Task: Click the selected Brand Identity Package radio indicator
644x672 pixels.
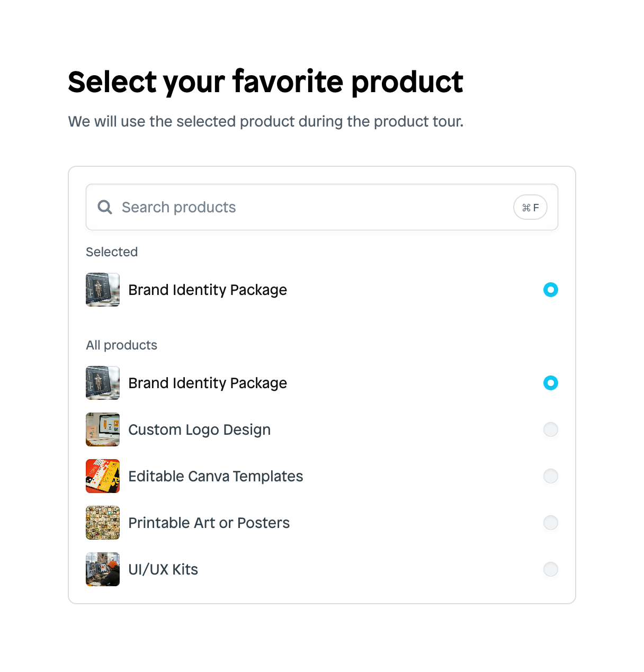Action: tap(551, 290)
